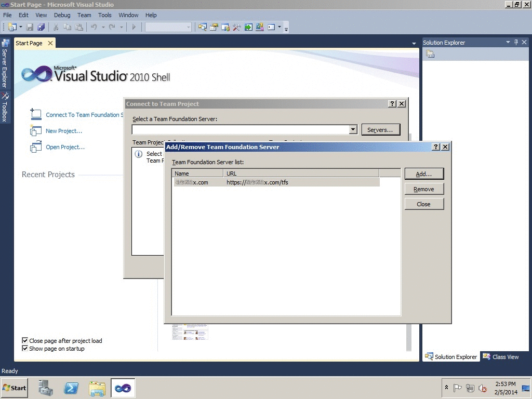Open PowerShell from the taskbar
532x399 pixels.
click(71, 388)
